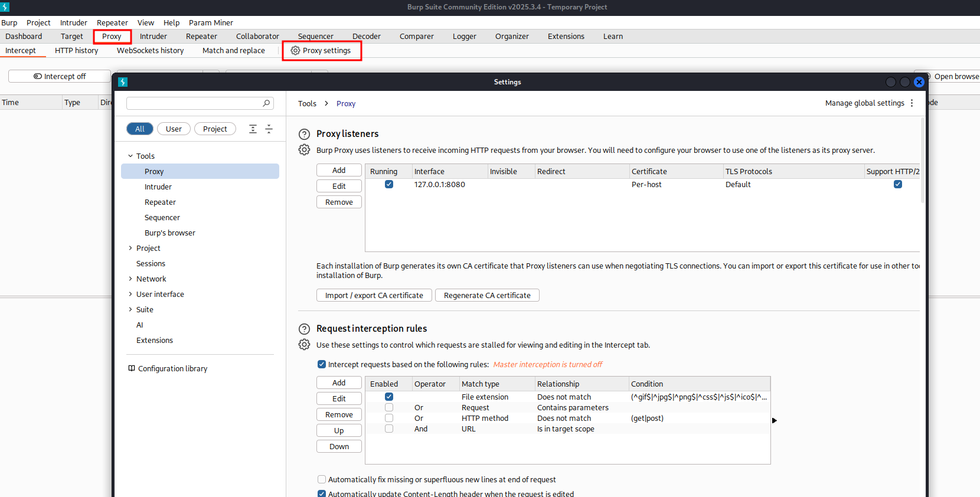Viewport: 980px width, 497px height.
Task: Click the Proxy settings gear icon
Action: click(295, 51)
